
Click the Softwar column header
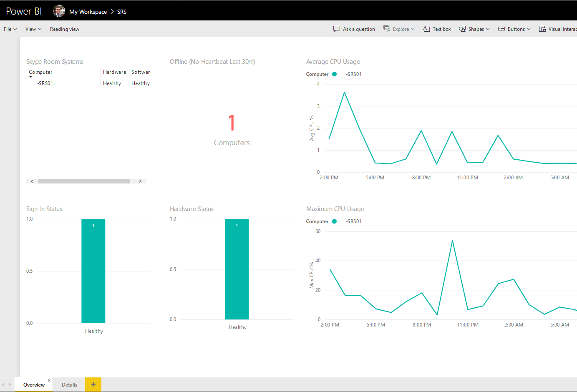coord(141,72)
